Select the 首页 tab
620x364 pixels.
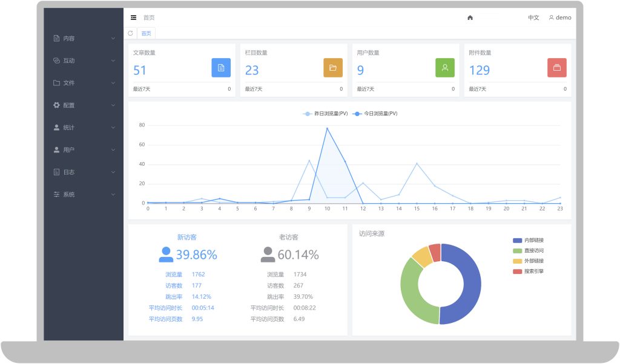click(147, 33)
